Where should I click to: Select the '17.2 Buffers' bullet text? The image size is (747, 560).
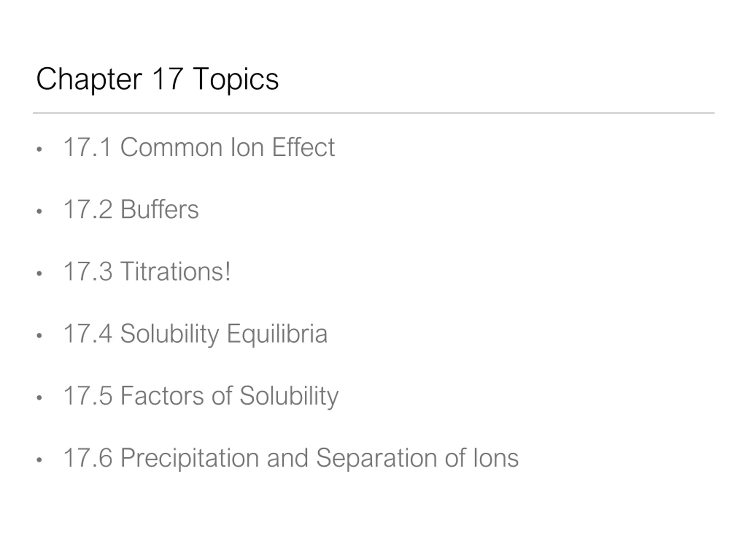pos(131,209)
